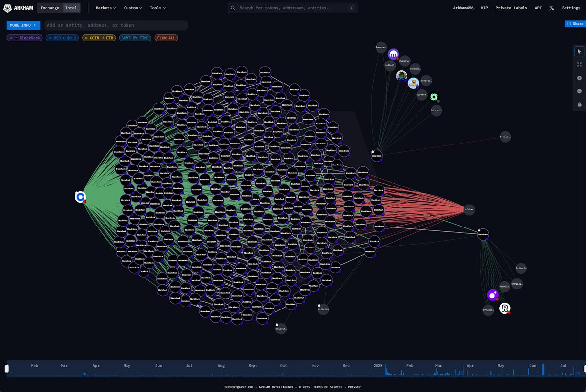The height and width of the screenshot is (392, 586).
Task: Remove the USD ≥ $0.1 filter
Action: [50, 38]
